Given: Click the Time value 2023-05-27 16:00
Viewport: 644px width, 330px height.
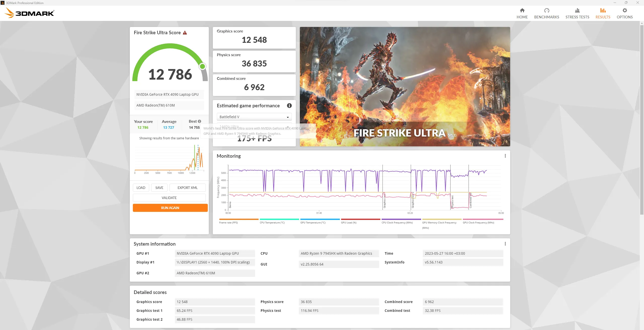Looking at the screenshot, I should point(463,253).
